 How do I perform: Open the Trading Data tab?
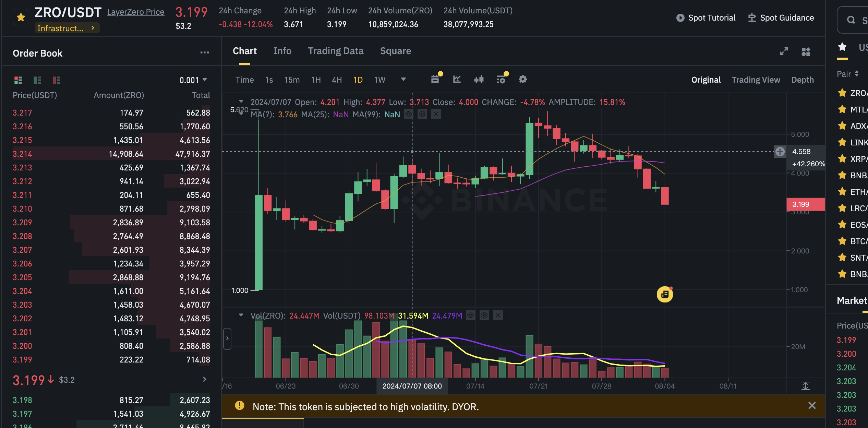coord(336,51)
